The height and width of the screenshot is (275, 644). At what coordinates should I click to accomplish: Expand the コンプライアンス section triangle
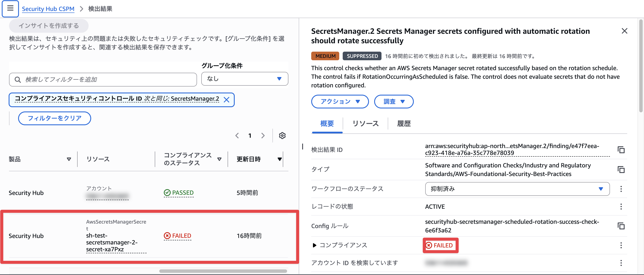314,245
